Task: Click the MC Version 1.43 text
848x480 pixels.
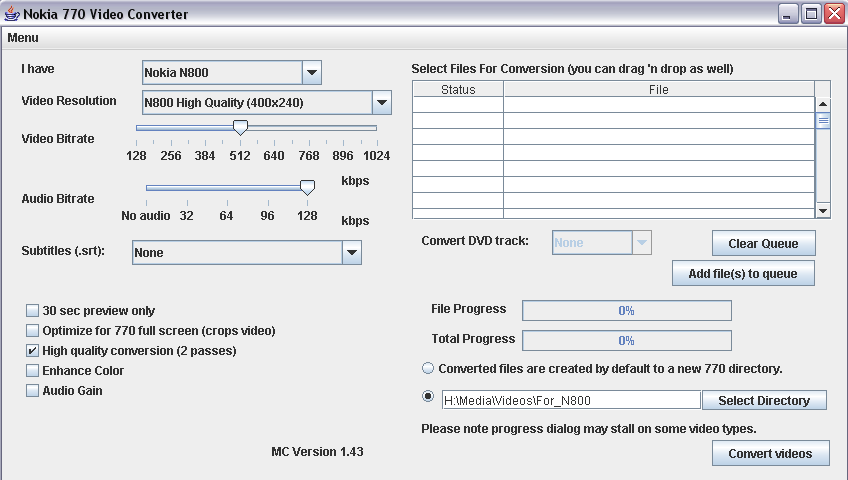Action: [x=317, y=451]
